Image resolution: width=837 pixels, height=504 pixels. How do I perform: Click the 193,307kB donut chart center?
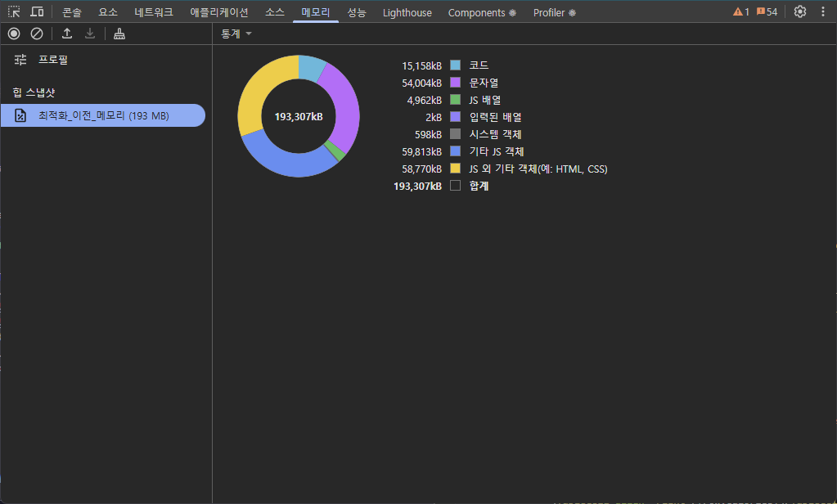(299, 116)
